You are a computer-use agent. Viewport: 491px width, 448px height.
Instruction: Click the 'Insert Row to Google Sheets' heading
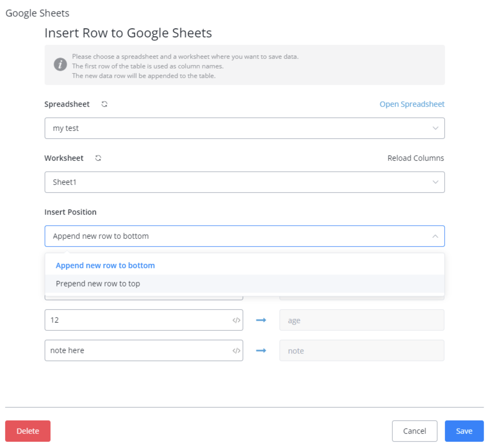point(128,33)
